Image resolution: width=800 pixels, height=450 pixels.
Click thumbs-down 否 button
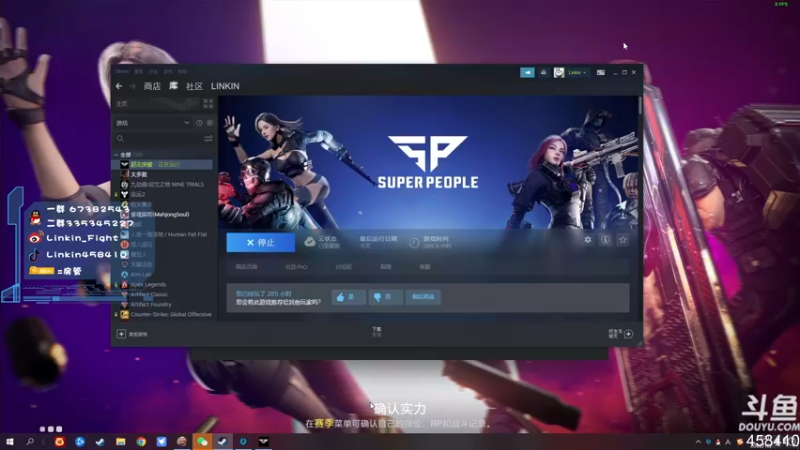386,297
